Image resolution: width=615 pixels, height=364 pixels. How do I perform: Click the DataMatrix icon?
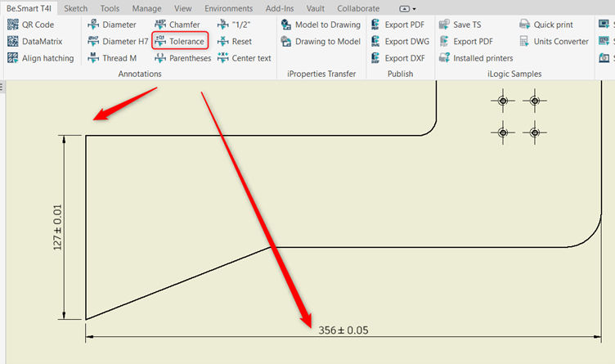pyautogui.click(x=12, y=41)
